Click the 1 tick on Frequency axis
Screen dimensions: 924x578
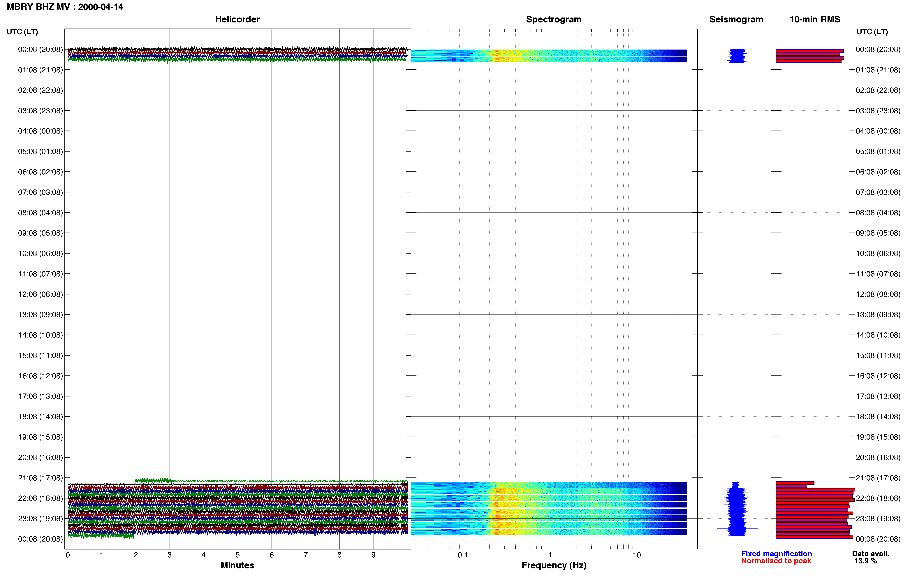pyautogui.click(x=550, y=555)
